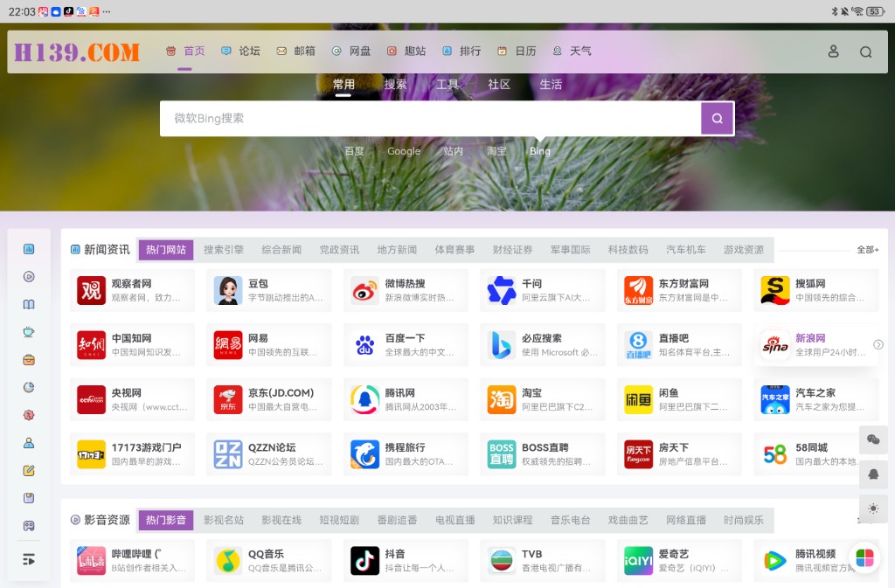The image size is (895, 588).
Task: Jump to news section via sidebar chart icon
Action: click(x=29, y=249)
